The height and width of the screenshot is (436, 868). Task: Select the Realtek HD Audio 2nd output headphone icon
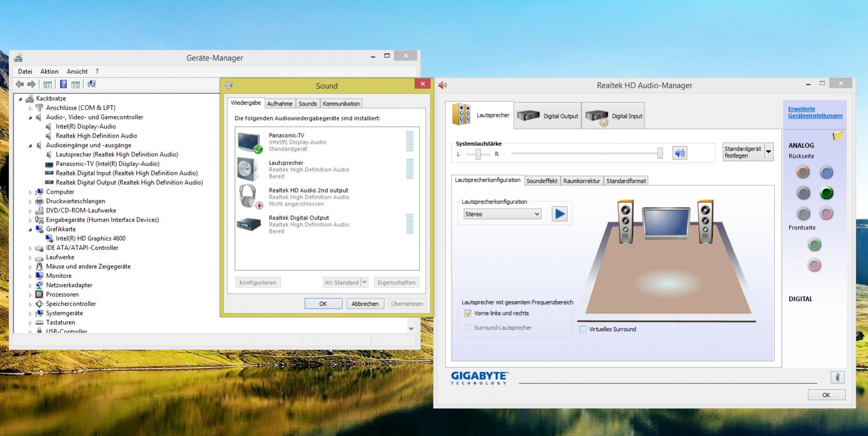pos(250,197)
